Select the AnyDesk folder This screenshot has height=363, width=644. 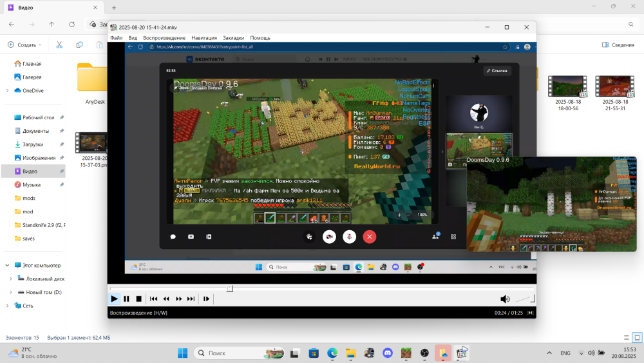[x=93, y=84]
